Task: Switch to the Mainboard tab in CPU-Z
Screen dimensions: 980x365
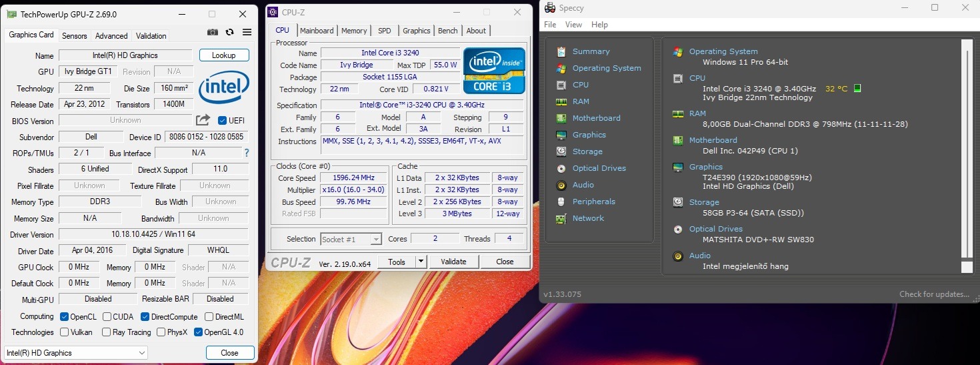Action: [317, 31]
